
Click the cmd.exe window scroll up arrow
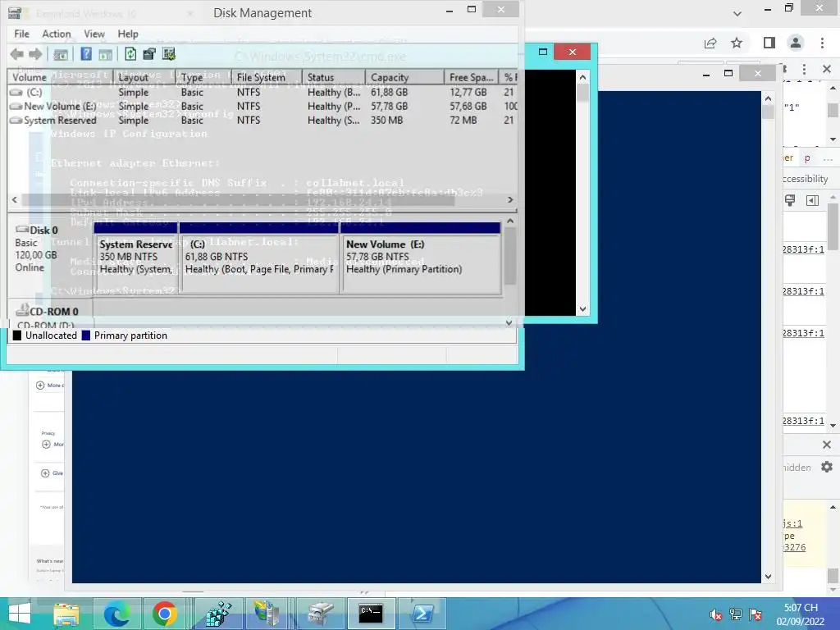coord(582,76)
